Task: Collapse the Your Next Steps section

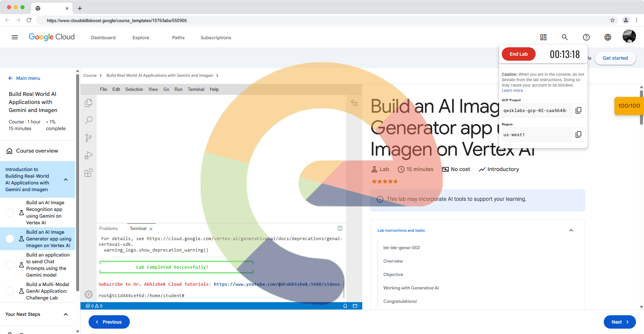Action: [x=66, y=314]
